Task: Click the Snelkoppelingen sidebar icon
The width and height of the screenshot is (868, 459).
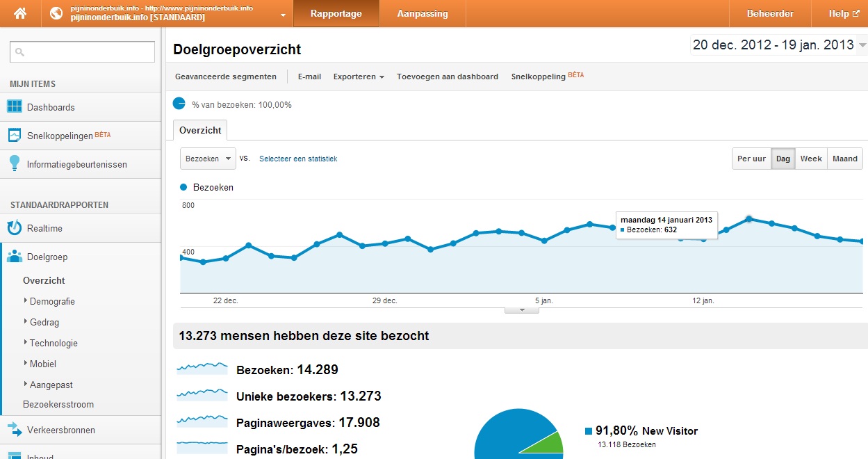Action: click(15, 135)
